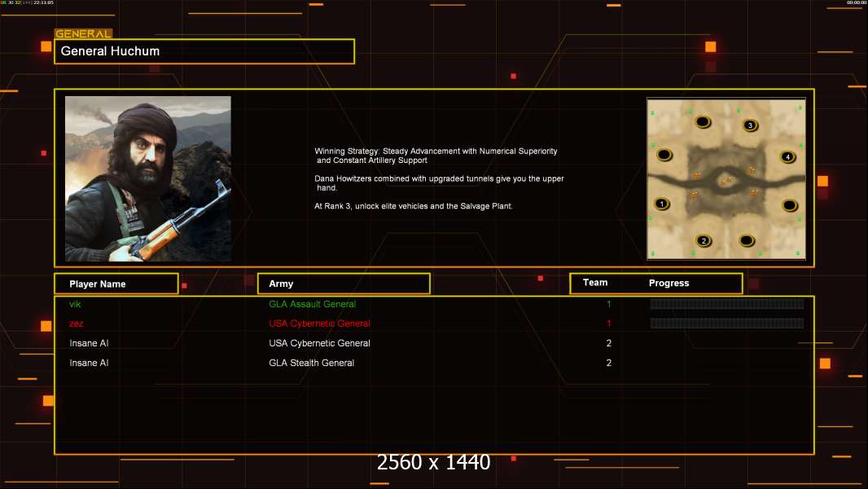Click the Winning Strategy description line
This screenshot has height=489, width=868.
click(x=436, y=156)
